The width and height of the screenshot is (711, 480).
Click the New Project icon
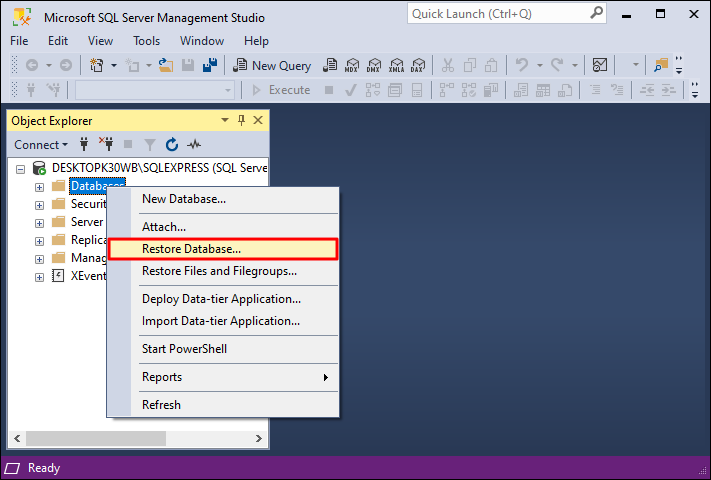point(97,66)
